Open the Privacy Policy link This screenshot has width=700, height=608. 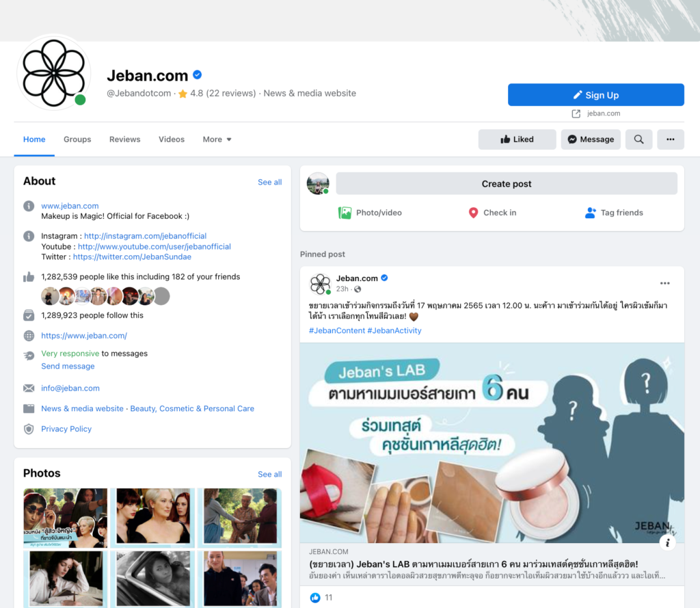pyautogui.click(x=66, y=429)
